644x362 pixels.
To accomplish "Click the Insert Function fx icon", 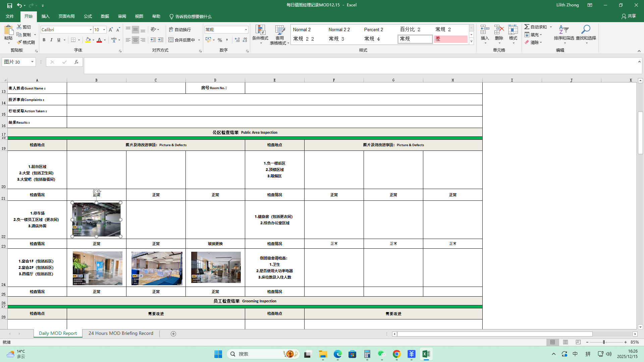I will [76, 62].
